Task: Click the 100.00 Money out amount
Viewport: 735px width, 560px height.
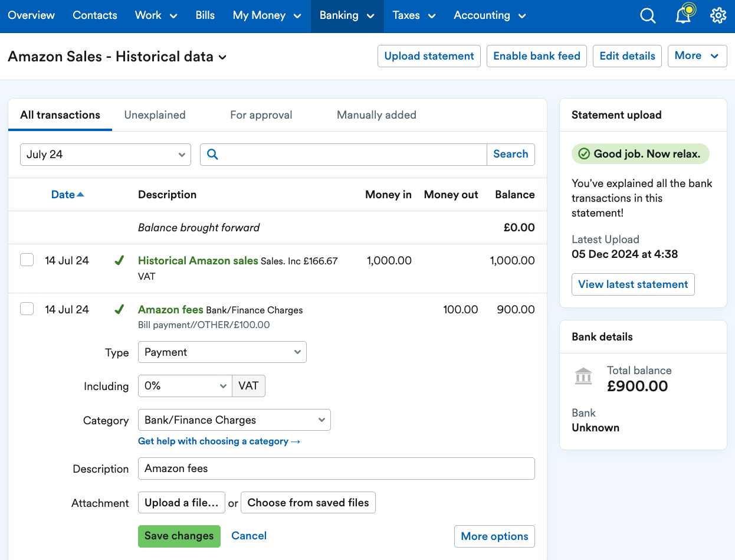Action: pos(461,309)
